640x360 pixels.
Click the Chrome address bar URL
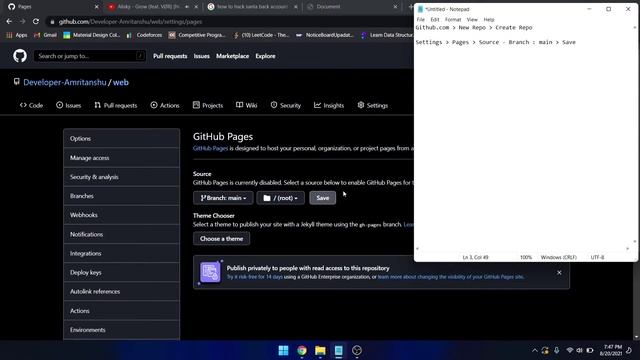point(130,22)
